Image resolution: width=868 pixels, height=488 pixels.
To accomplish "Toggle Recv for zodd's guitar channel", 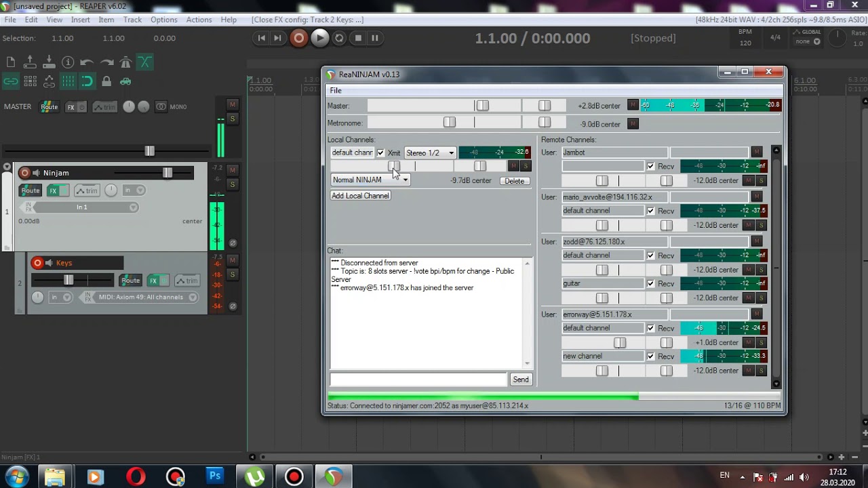I will [651, 283].
